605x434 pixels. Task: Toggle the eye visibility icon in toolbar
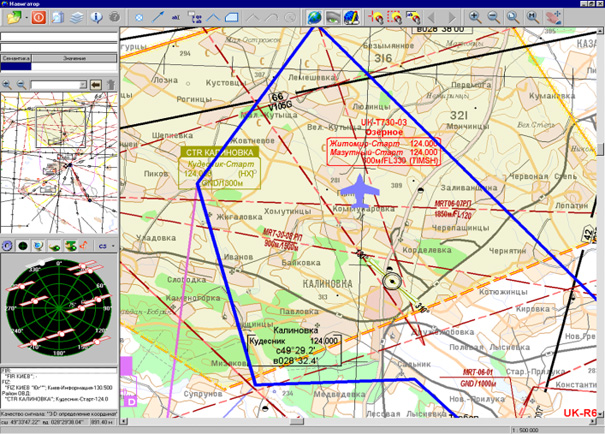tap(333, 18)
